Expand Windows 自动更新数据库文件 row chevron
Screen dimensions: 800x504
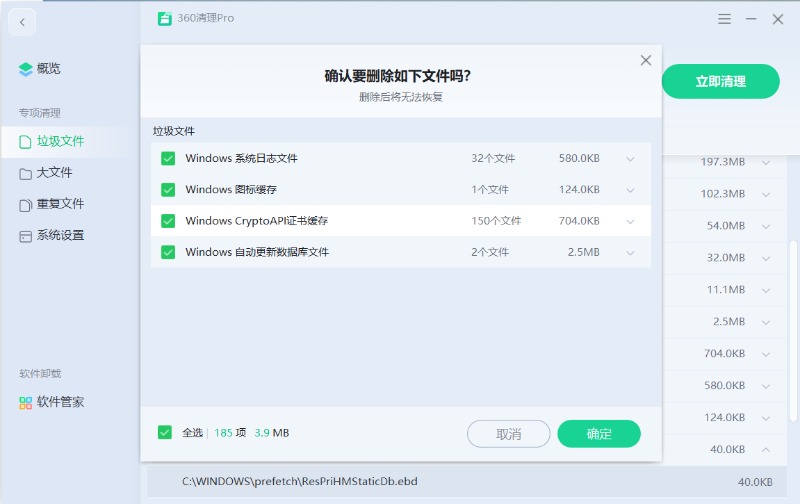coord(630,253)
